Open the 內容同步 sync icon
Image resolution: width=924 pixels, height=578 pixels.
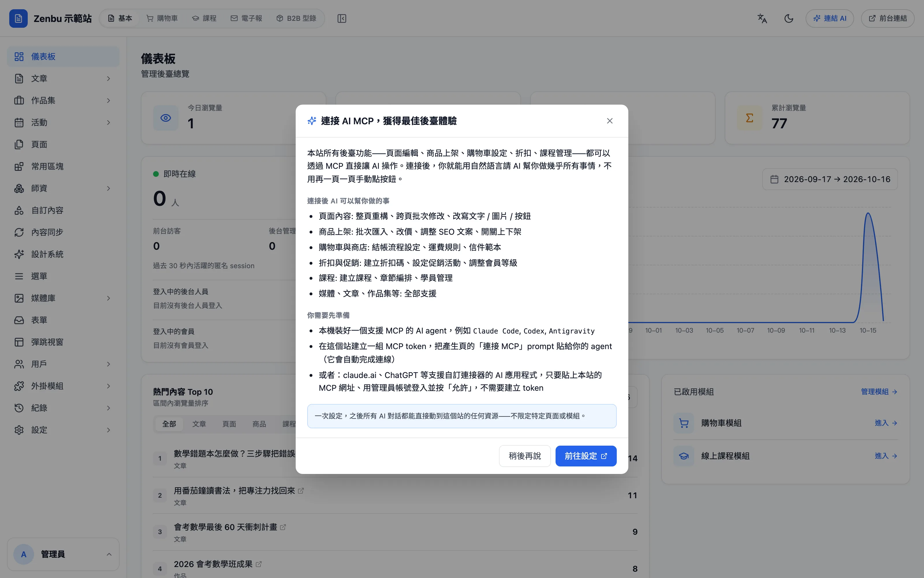click(19, 232)
